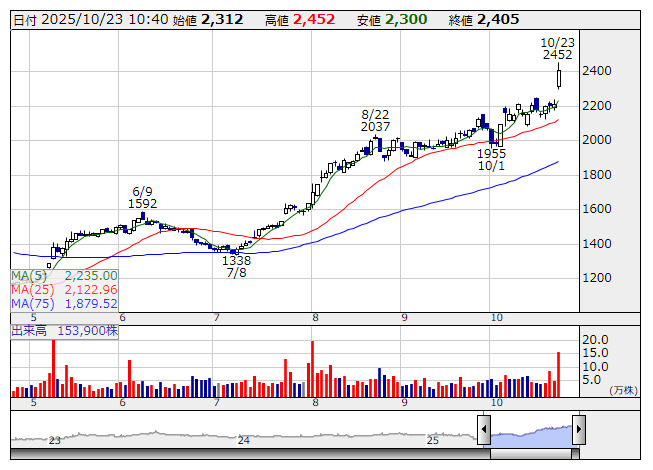Click the date 2025/10/23 10:40 in header

91,20
